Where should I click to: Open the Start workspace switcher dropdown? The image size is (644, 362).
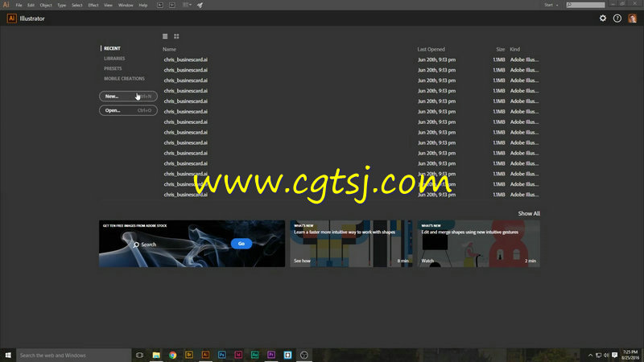click(551, 5)
